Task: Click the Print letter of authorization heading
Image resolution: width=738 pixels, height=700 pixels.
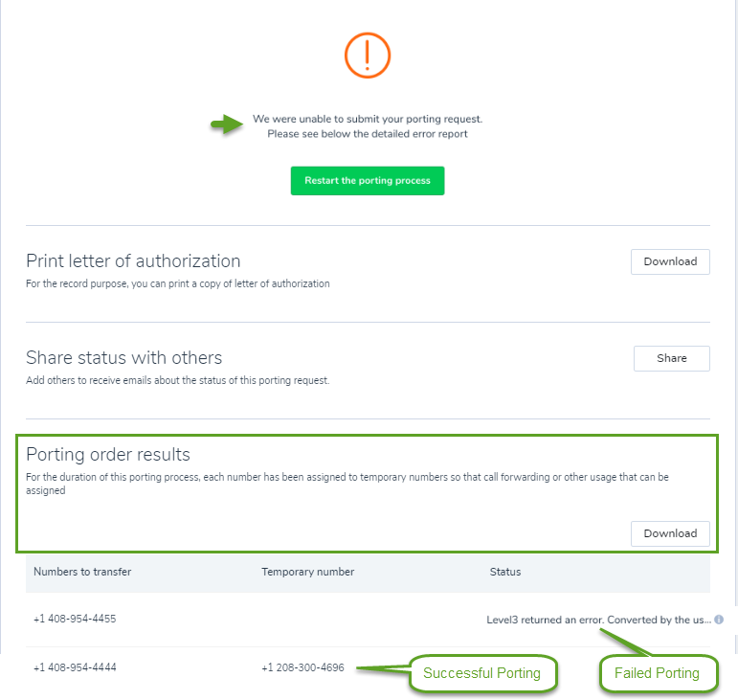Action: (133, 261)
